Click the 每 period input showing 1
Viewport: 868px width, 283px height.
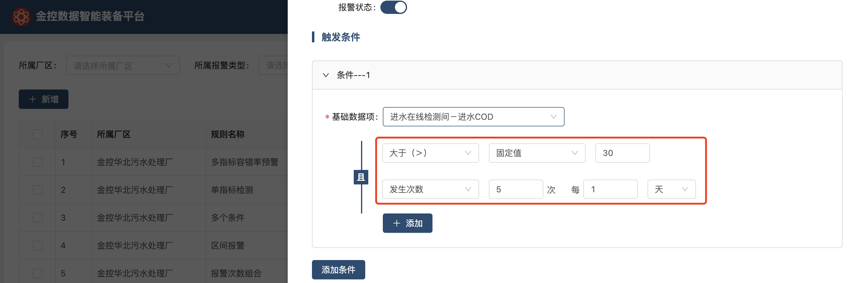pos(610,190)
